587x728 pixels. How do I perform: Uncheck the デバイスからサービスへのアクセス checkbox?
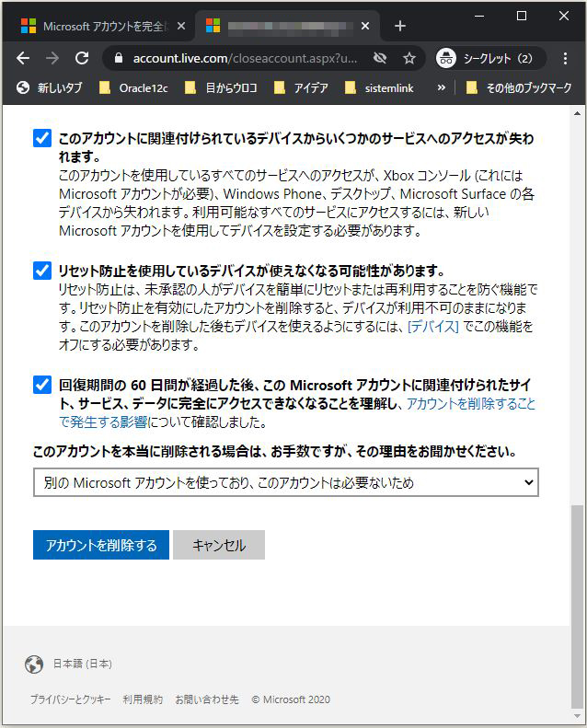tap(42, 138)
